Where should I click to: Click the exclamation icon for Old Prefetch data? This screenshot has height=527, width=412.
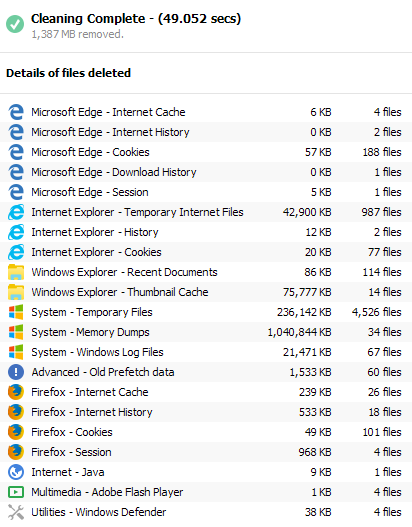tap(16, 372)
